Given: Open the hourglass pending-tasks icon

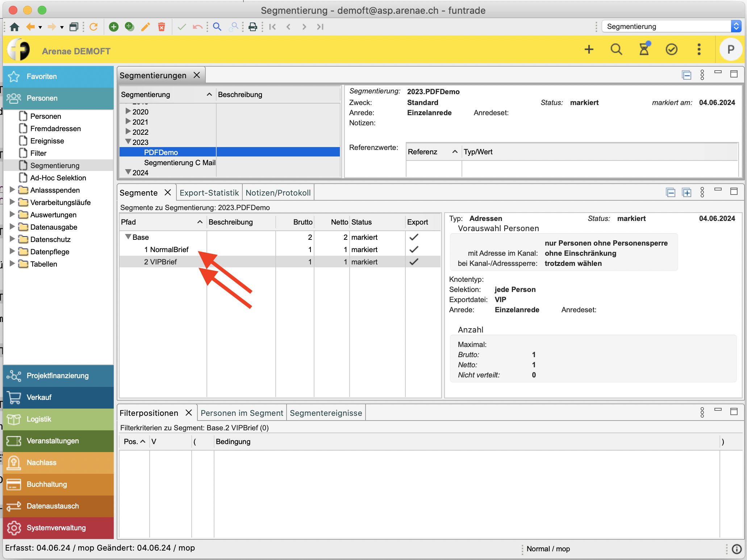Looking at the screenshot, I should 644,49.
